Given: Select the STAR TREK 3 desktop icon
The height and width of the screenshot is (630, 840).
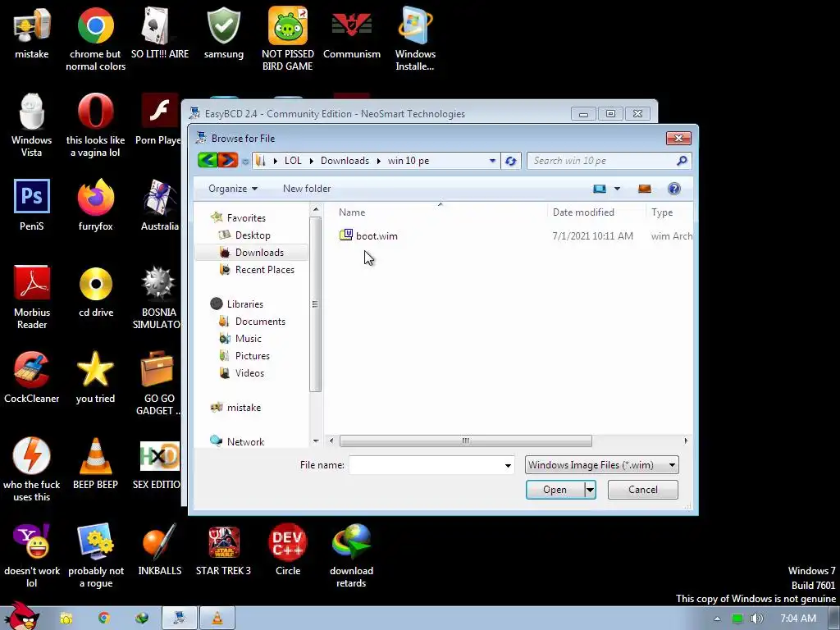Looking at the screenshot, I should [223, 550].
